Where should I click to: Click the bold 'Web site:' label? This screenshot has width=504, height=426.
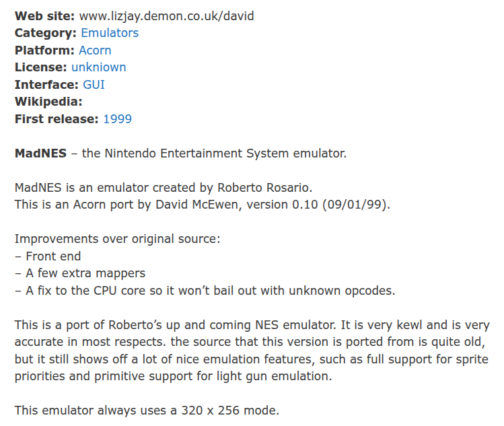coord(44,15)
